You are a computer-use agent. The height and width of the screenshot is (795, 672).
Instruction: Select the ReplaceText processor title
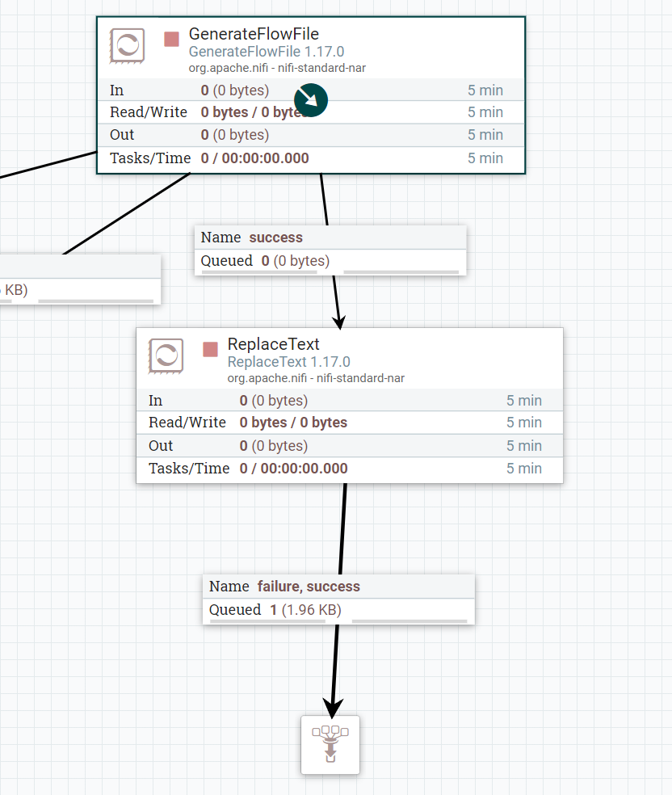pyautogui.click(x=273, y=344)
